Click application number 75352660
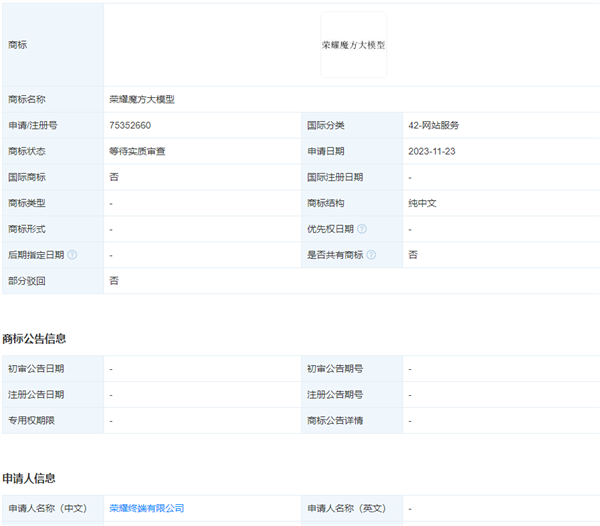Image resolution: width=600 pixels, height=526 pixels. click(130, 125)
